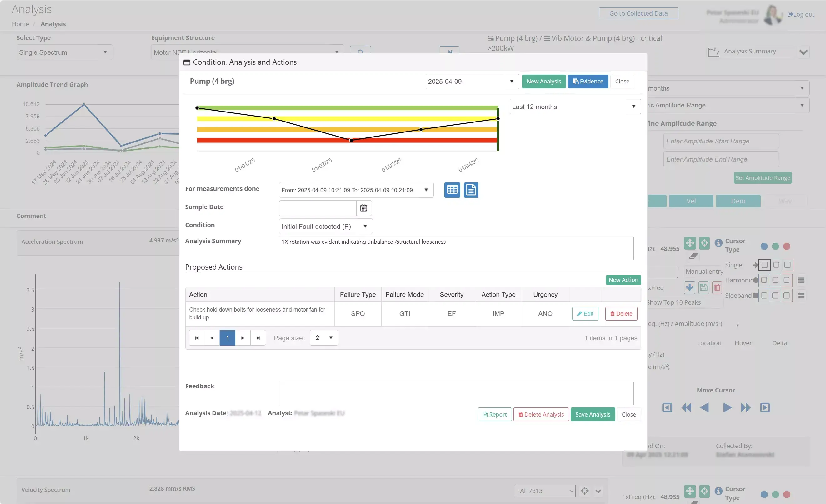Click the pan arrows icon beside 48.955
The height and width of the screenshot is (504, 826).
689,243
